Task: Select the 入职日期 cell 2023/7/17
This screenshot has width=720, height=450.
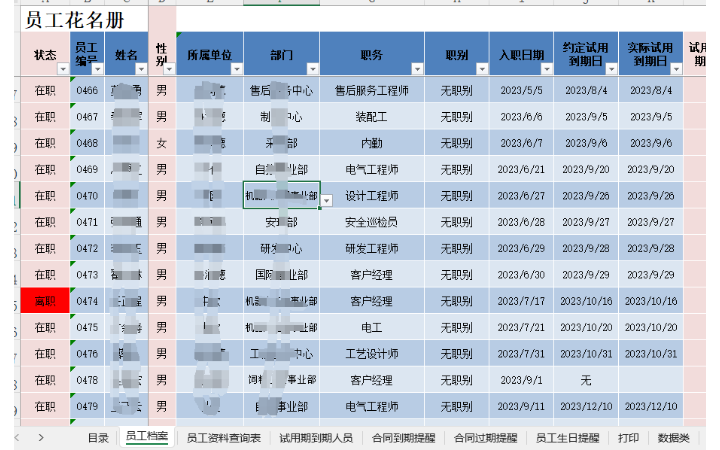Action: pyautogui.click(x=522, y=301)
